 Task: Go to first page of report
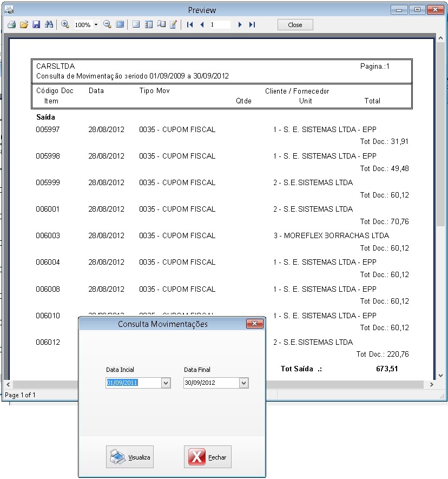189,25
